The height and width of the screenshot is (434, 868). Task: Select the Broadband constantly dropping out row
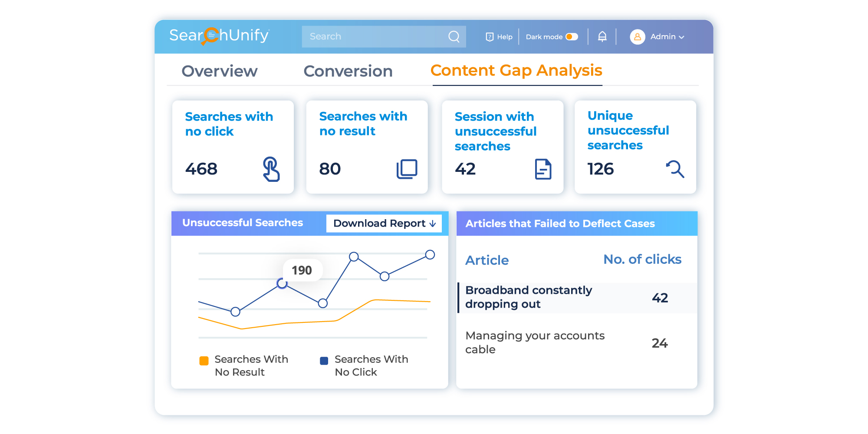click(x=577, y=298)
